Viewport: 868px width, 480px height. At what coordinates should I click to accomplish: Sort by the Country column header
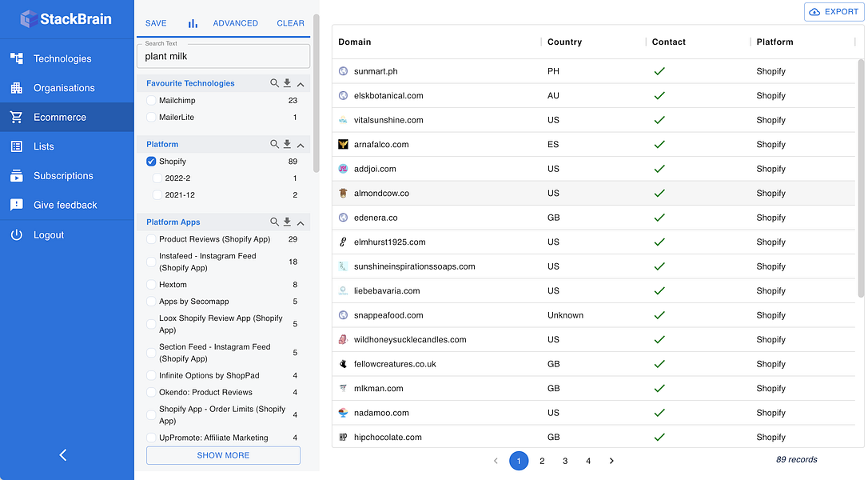coord(564,42)
